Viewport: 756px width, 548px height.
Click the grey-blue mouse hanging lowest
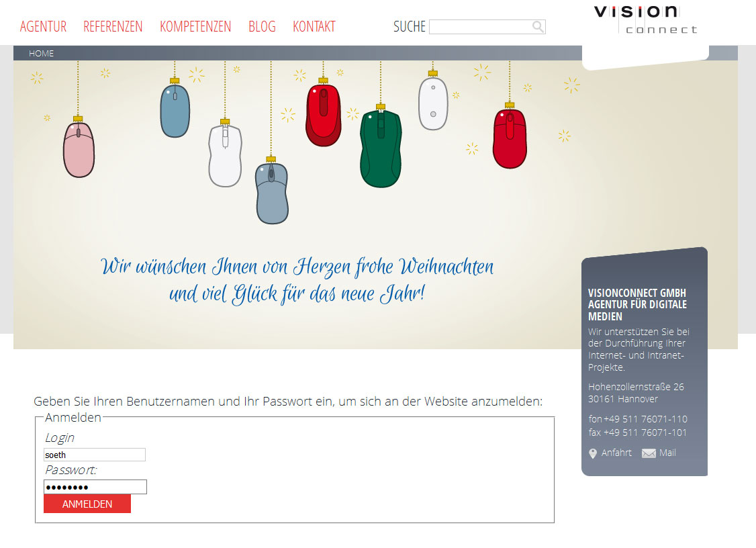272,193
